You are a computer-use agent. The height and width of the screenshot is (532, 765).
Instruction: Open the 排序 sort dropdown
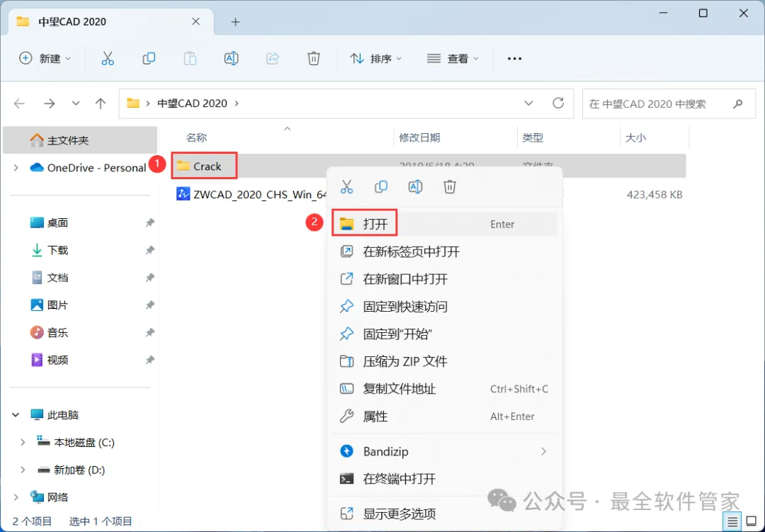(376, 59)
